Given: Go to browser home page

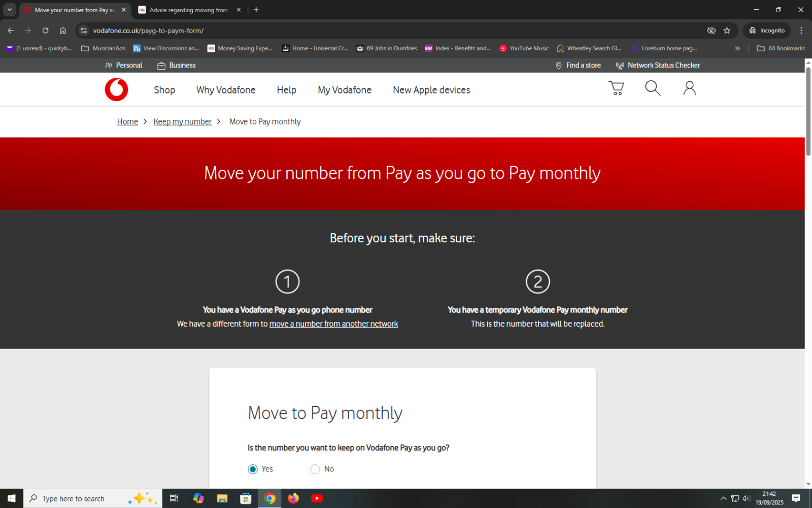Looking at the screenshot, I should click(62, 30).
